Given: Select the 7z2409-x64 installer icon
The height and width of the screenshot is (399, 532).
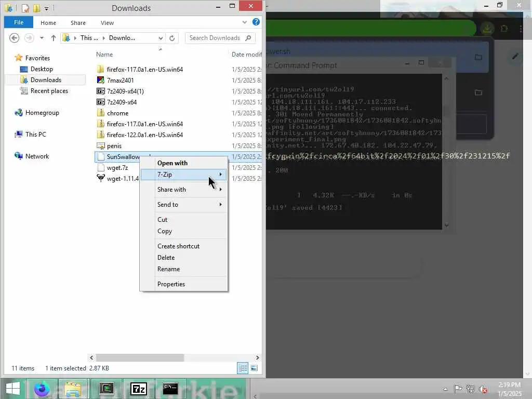Looking at the screenshot, I should tap(100, 102).
